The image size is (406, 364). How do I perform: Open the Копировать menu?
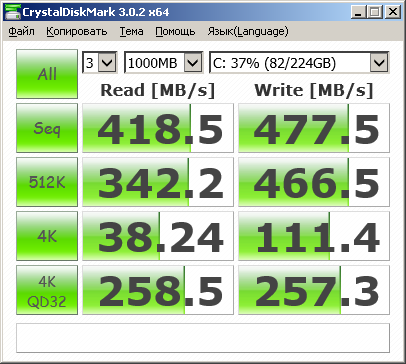[77, 31]
